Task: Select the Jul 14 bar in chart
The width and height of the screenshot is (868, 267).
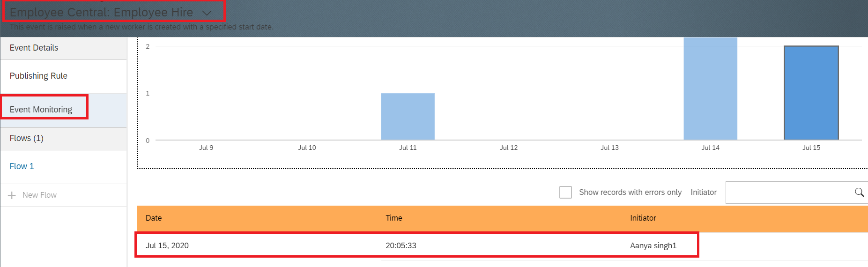Action: point(710,89)
